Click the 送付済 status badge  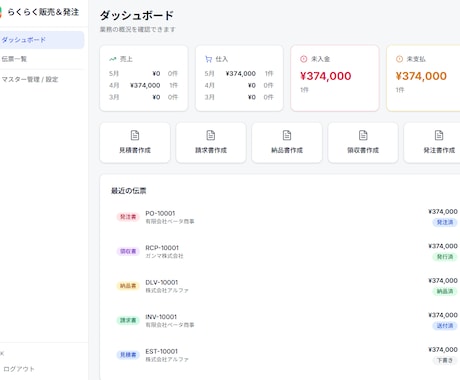pos(445,326)
